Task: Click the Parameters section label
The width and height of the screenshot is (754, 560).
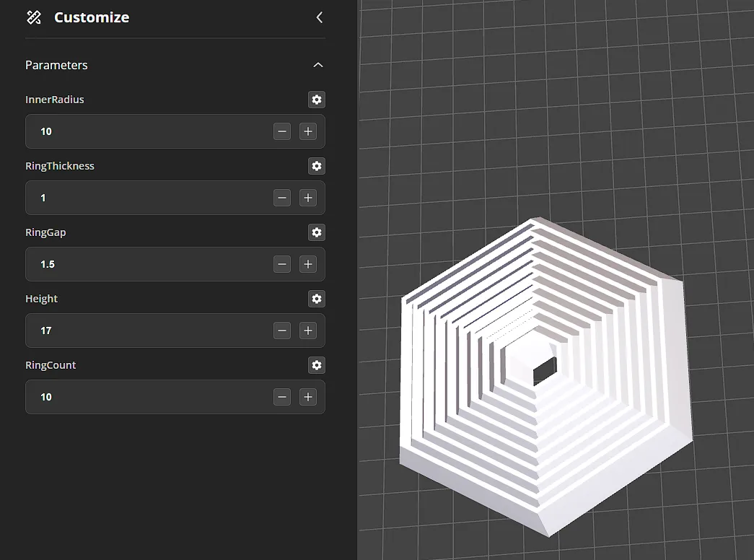Action: point(56,65)
